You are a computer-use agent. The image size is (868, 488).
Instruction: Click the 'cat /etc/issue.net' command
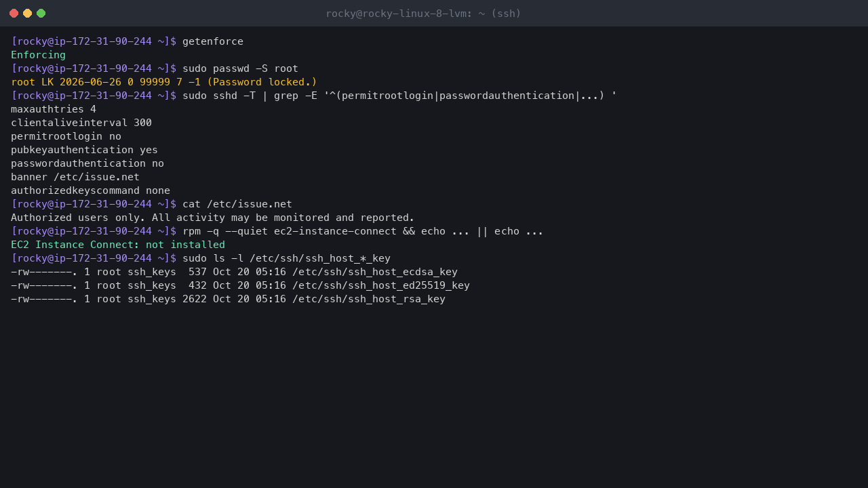[x=237, y=204]
